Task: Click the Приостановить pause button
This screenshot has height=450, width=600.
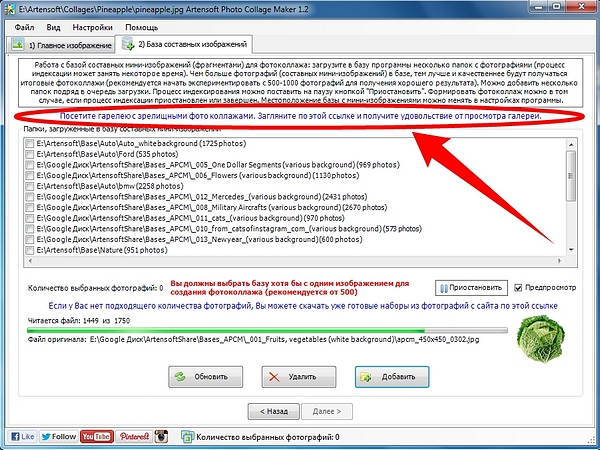Action: point(471,288)
